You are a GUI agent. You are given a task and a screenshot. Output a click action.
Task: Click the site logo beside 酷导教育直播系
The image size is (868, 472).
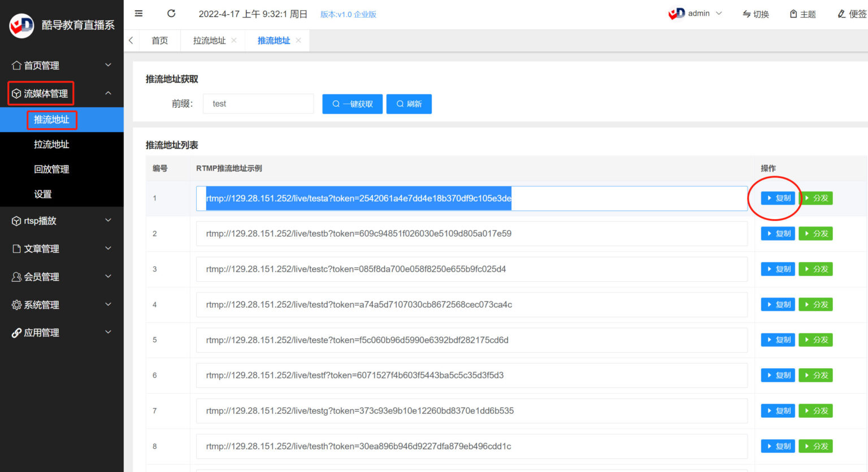pyautogui.click(x=22, y=25)
